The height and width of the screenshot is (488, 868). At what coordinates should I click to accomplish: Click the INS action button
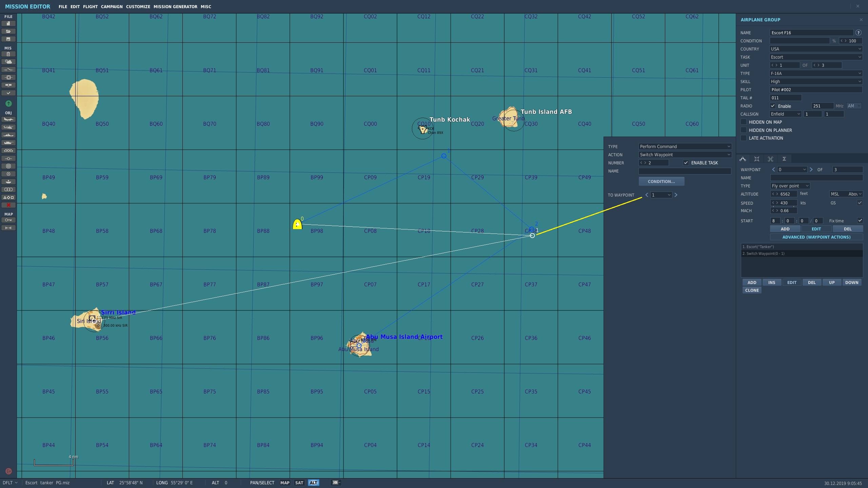[772, 282]
